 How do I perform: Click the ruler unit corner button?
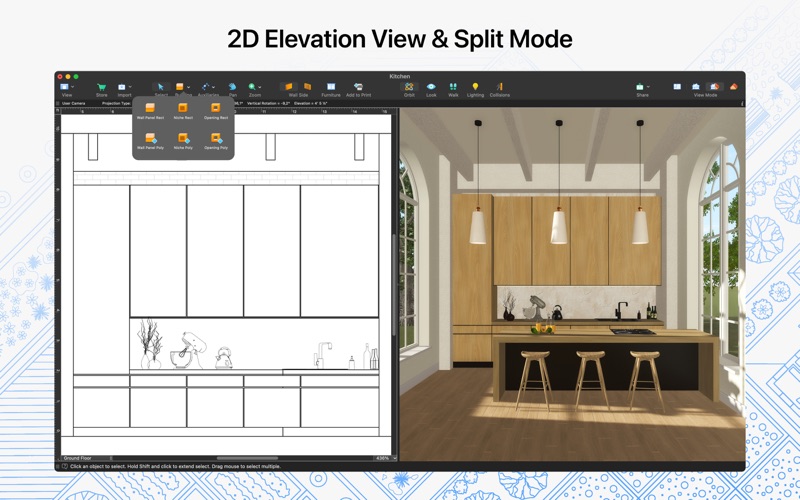pos(58,110)
